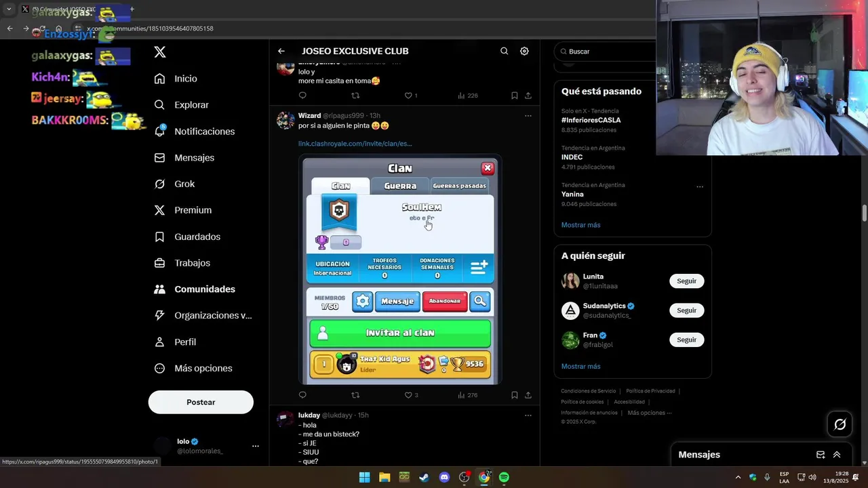The height and width of the screenshot is (488, 868).
Task: Go back from JOSEO EXCLUSIVE CLUB
Action: point(281,51)
